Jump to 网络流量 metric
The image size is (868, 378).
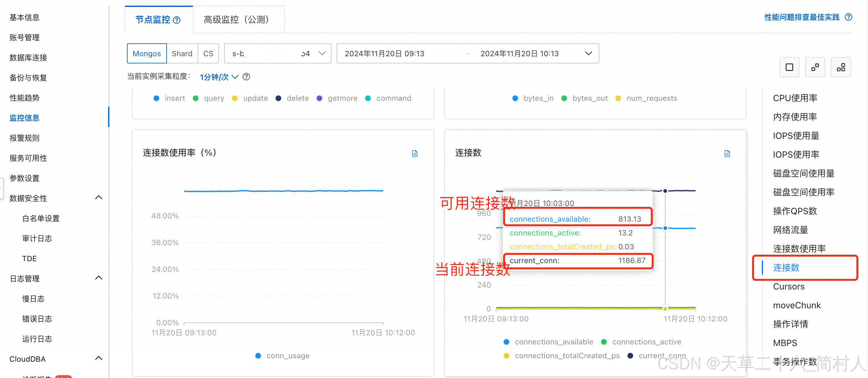790,230
